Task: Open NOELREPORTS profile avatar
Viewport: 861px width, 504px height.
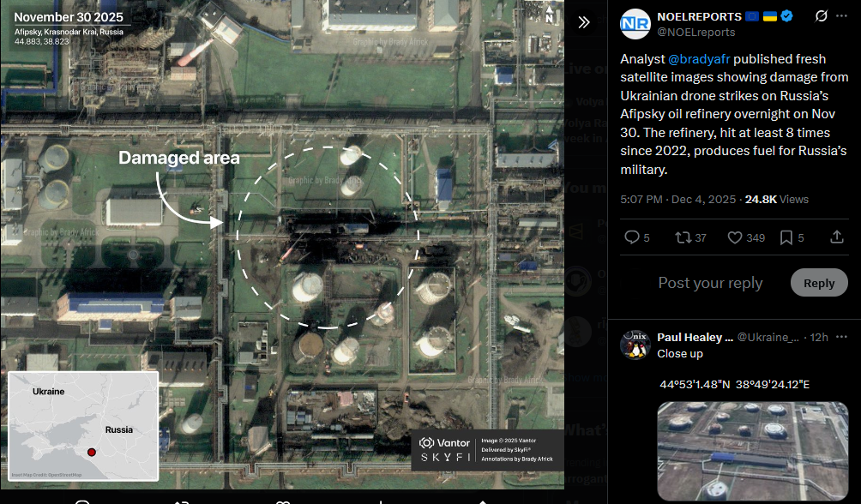Action: 635,24
